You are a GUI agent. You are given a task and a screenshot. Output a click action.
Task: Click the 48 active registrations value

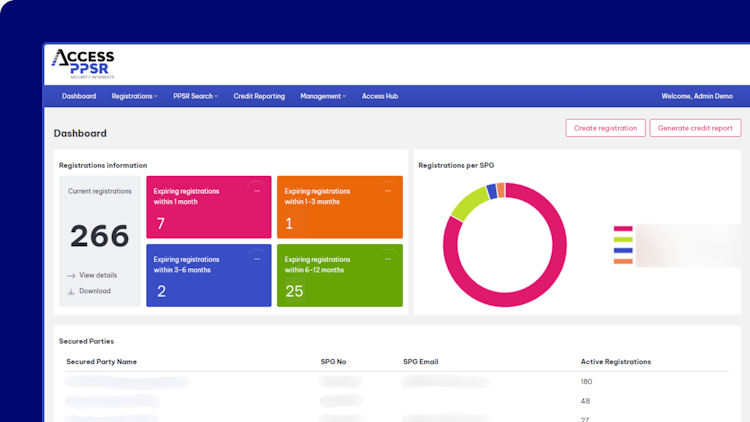[x=585, y=401]
